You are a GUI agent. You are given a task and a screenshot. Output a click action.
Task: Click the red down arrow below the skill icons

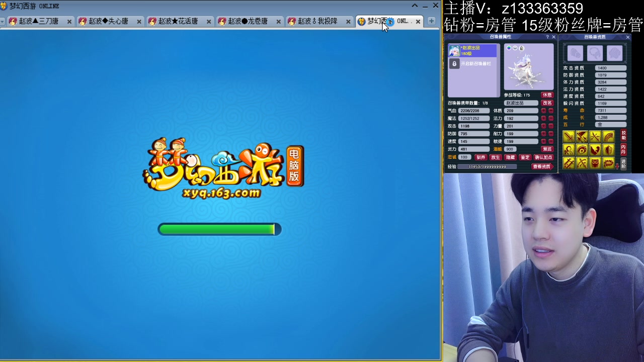coord(617,165)
